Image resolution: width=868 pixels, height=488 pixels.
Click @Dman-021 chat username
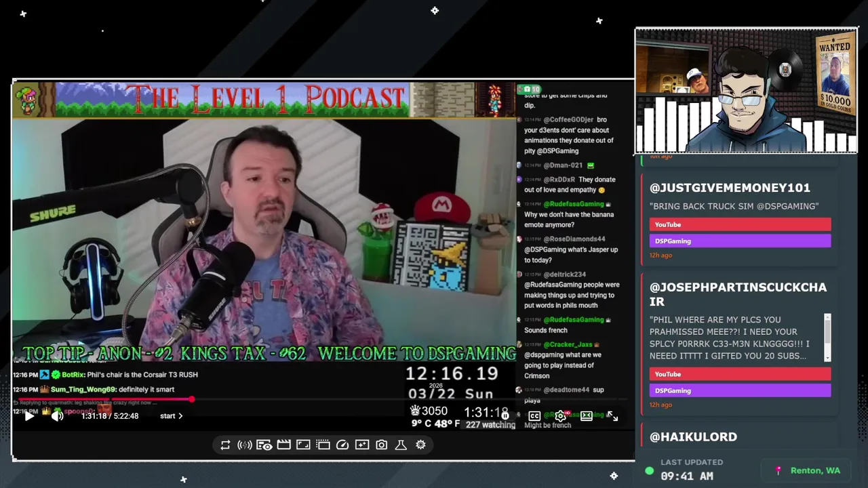tap(563, 165)
